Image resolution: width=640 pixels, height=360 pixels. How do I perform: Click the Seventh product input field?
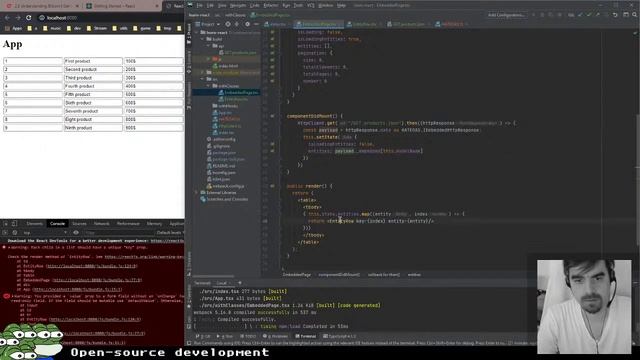click(93, 111)
